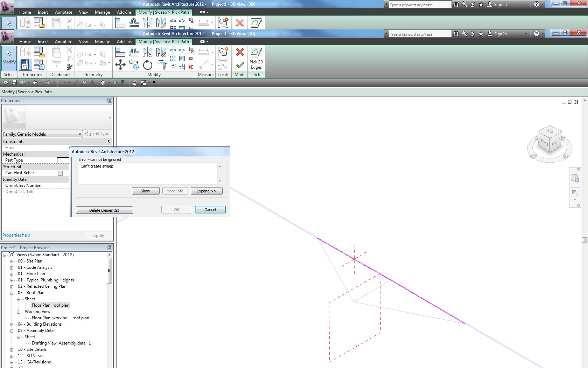This screenshot has height=368, width=588.
Task: Choose the Rotate tool circular arrow
Action: [x=147, y=64]
